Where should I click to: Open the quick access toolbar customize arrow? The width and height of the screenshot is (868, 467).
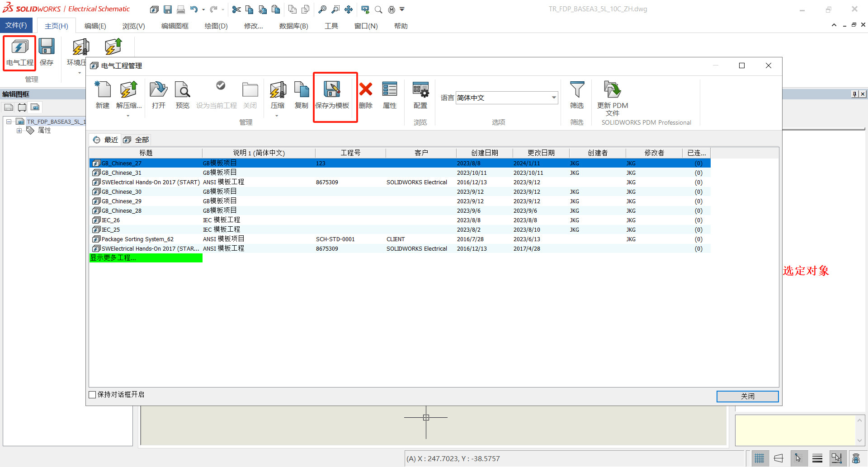point(402,9)
